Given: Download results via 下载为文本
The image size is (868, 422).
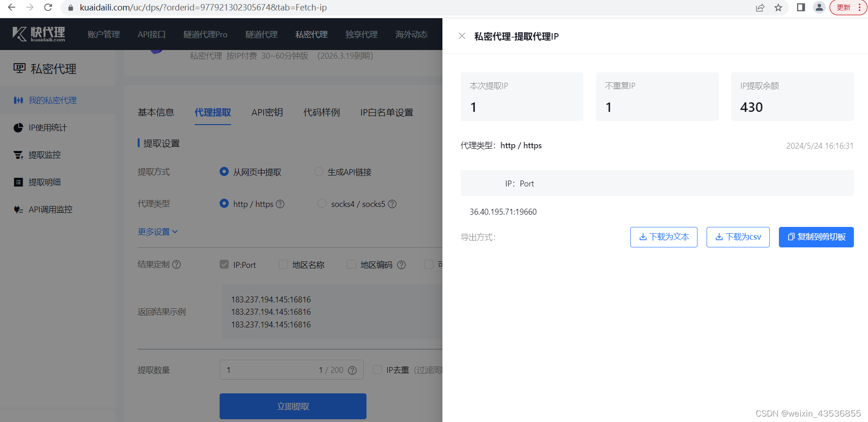Looking at the screenshot, I should tap(664, 237).
